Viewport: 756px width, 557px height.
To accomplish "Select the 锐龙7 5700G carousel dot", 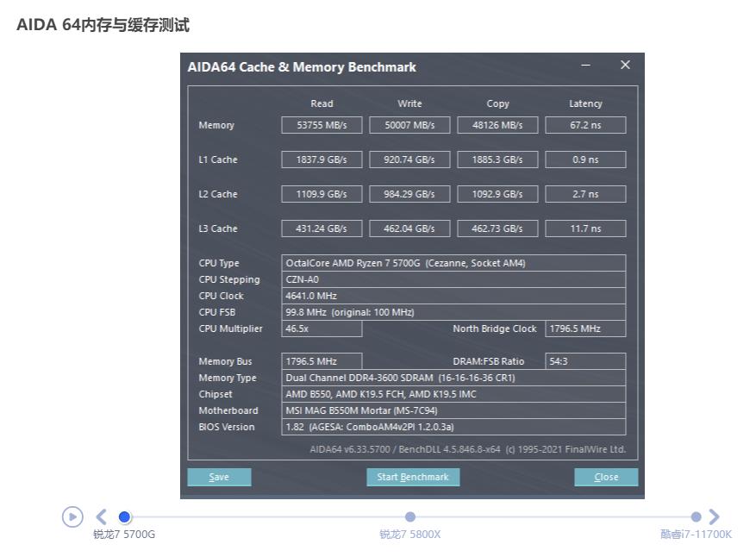I will (125, 516).
